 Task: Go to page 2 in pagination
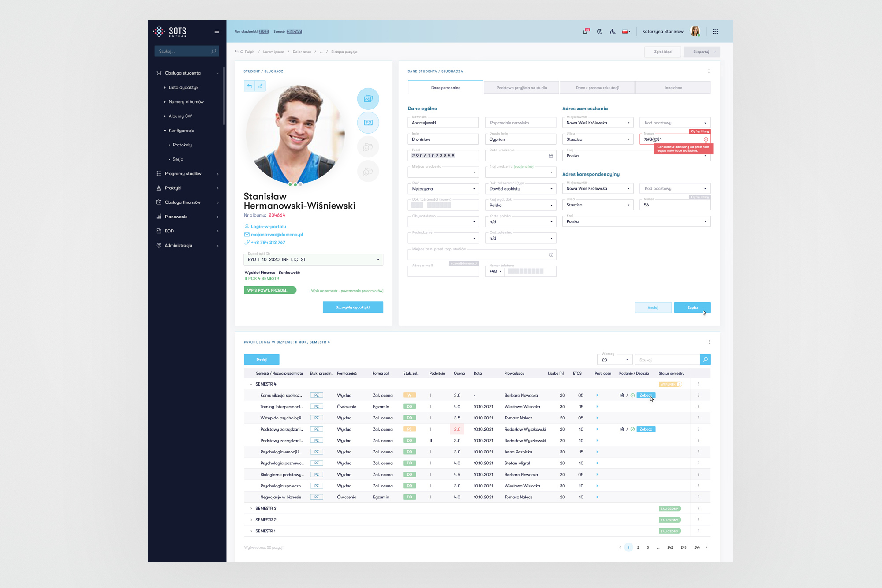pyautogui.click(x=638, y=547)
